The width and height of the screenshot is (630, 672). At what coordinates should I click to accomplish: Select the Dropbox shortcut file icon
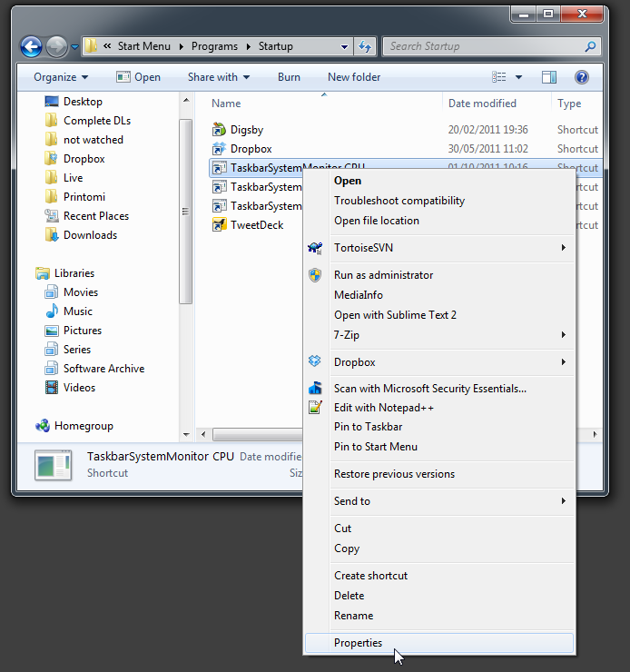(219, 149)
